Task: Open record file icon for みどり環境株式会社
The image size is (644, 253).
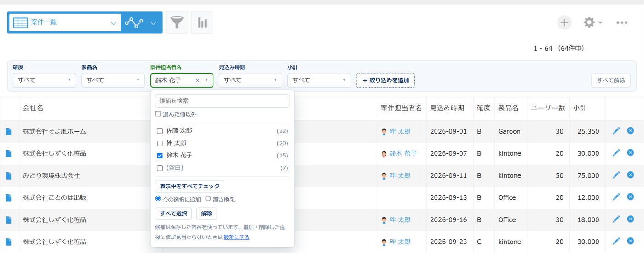Action: click(x=8, y=175)
